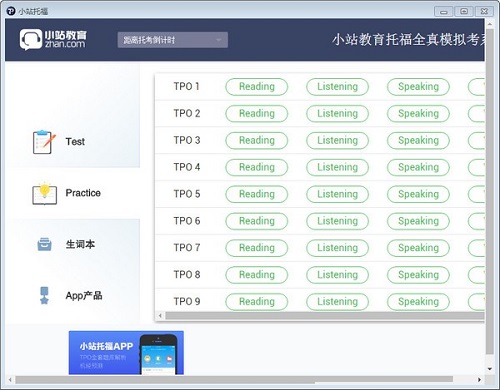Viewport: 500px width, 390px height.
Task: Click TPO 7 Reading button
Action: click(257, 248)
